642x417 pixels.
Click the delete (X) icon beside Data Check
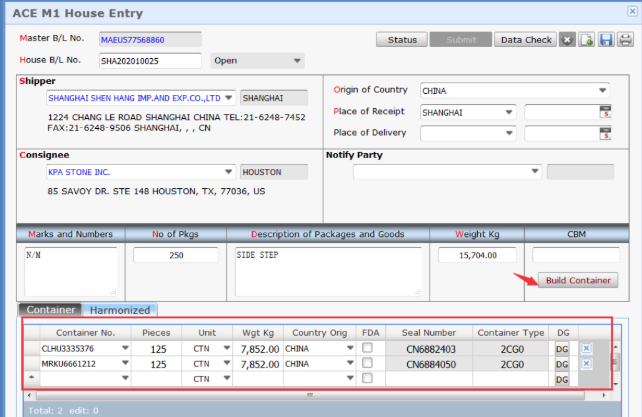pyautogui.click(x=567, y=40)
